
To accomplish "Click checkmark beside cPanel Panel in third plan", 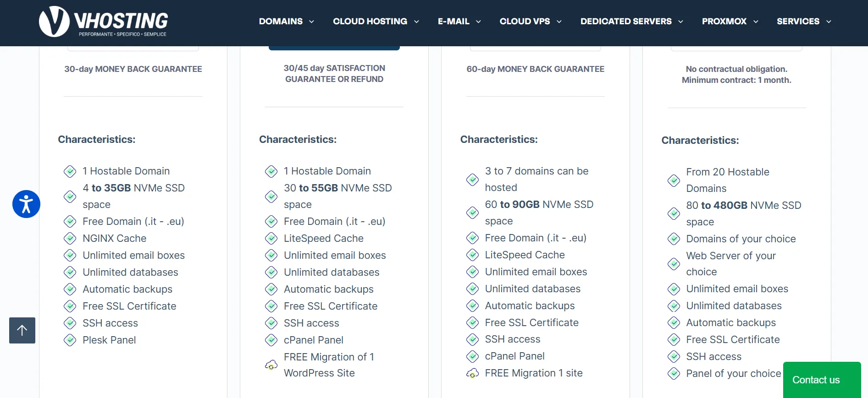I will [x=472, y=356].
